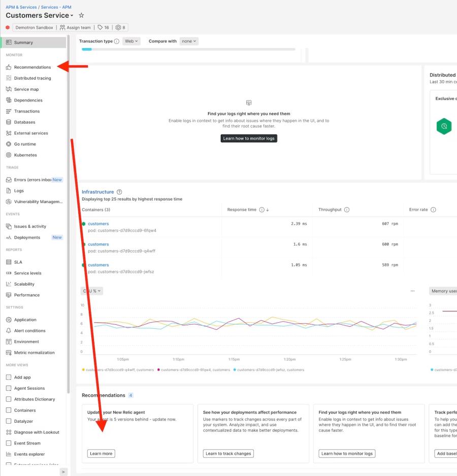Click Learn how to monitor logs card button
Screen dimensions: 457x476
pos(347,454)
